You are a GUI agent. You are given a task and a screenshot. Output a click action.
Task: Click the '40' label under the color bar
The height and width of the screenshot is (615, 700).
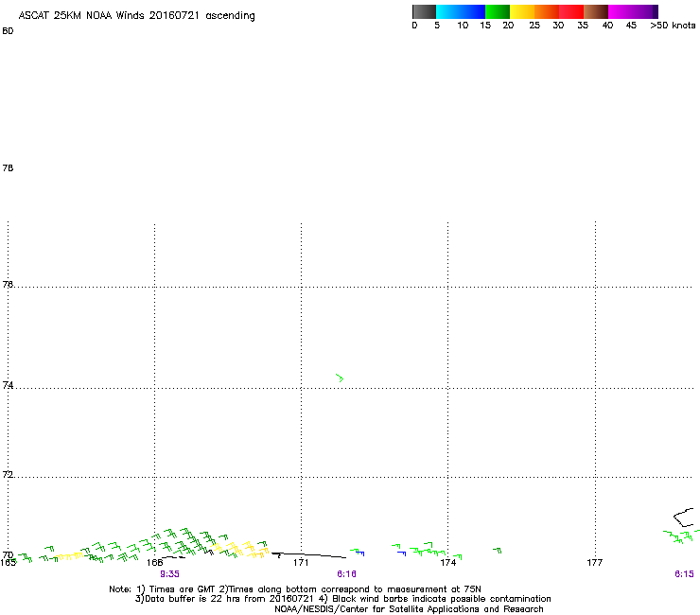point(607,26)
